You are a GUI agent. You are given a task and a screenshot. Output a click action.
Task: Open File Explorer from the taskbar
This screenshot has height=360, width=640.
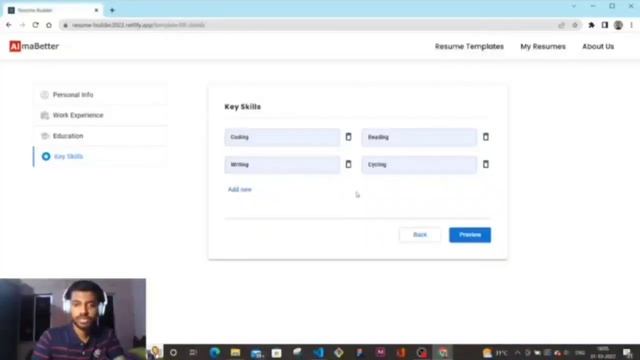pyautogui.click(x=236, y=353)
